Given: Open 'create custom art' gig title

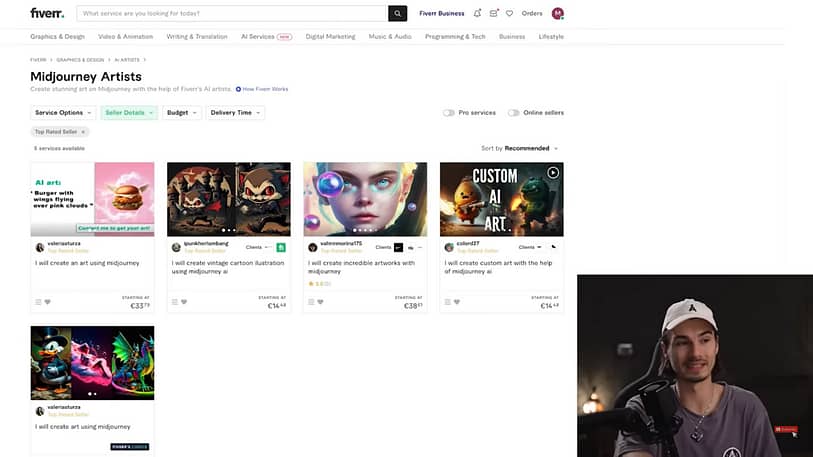Looking at the screenshot, I should [x=498, y=267].
